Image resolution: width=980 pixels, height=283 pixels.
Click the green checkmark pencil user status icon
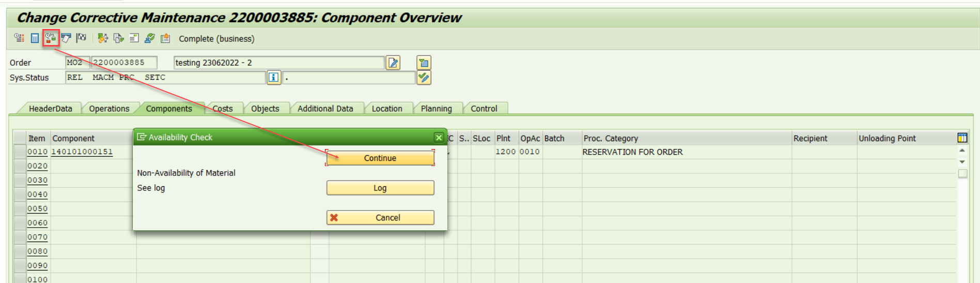coord(424,78)
